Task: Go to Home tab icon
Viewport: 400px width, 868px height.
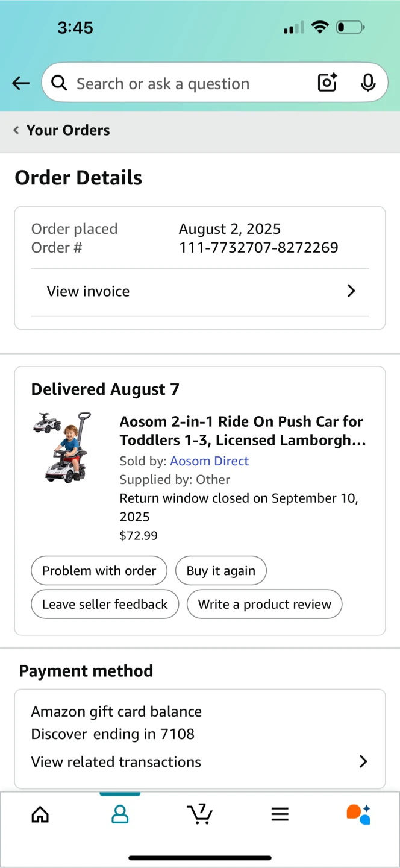Action: point(40,814)
